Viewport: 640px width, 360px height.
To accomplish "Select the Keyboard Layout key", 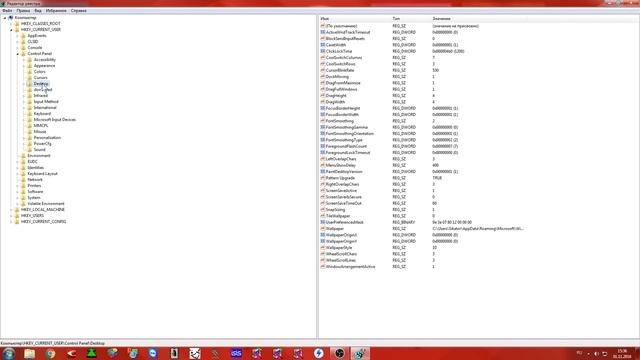I will (x=42, y=174).
